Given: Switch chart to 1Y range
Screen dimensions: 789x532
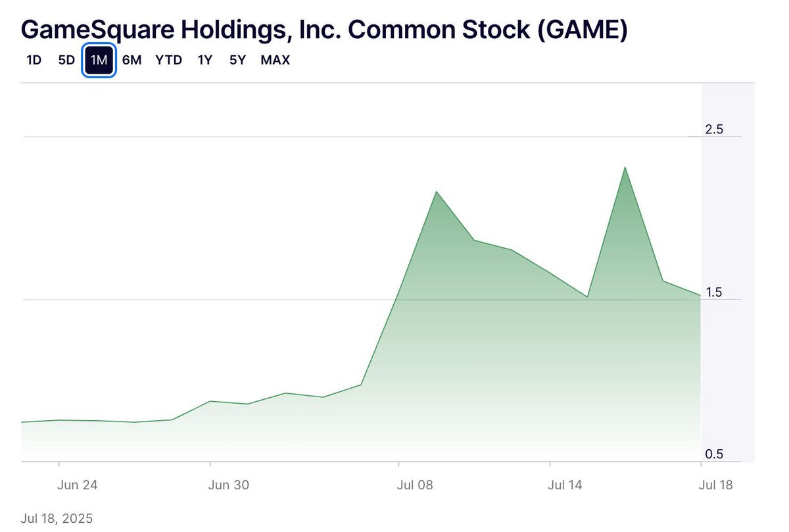Looking at the screenshot, I should (205, 60).
